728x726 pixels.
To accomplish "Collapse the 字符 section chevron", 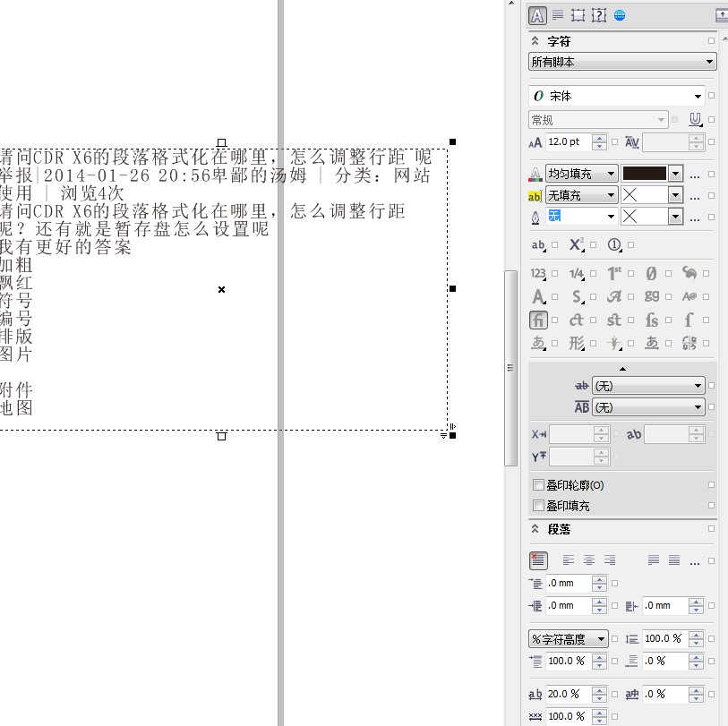I will click(535, 41).
